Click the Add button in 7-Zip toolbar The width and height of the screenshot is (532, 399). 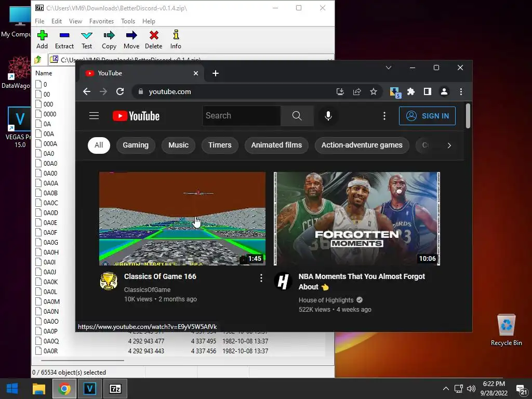pyautogui.click(x=42, y=39)
